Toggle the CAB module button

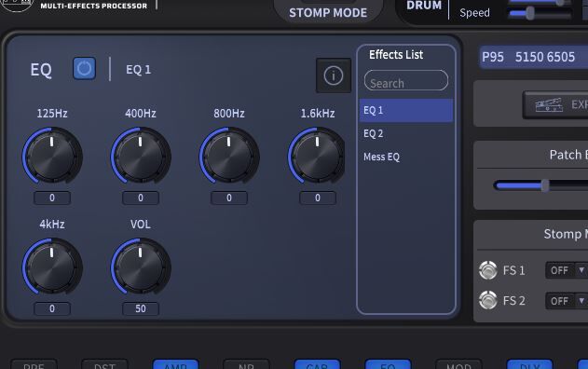317,364
